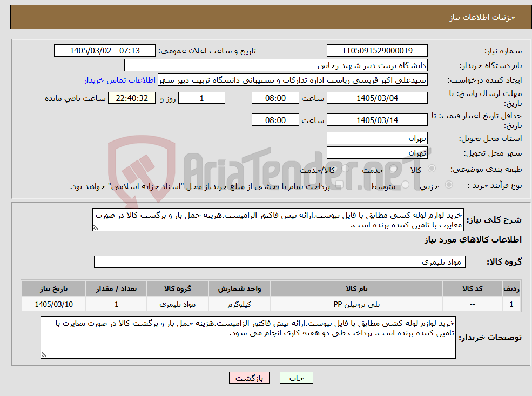Click table cell مواد پلیمری in row 1
Image resolution: width=532 pixels, height=396 pixels.
[178, 304]
